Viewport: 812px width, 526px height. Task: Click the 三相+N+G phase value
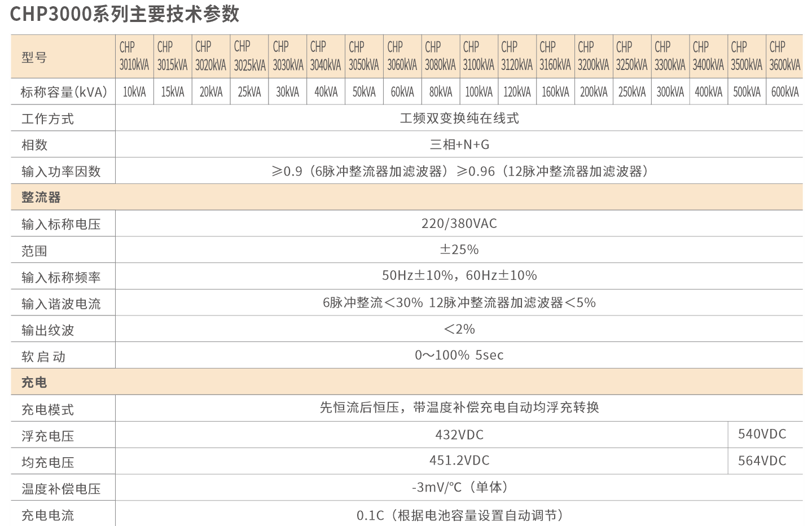coord(459,145)
